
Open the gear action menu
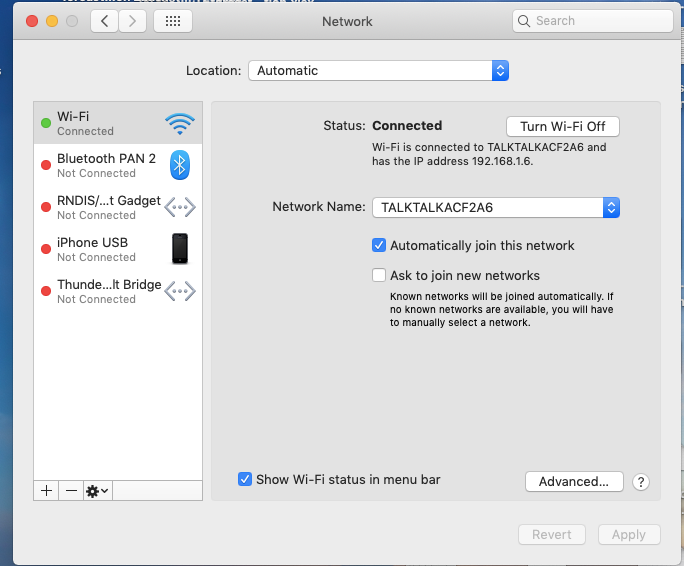[x=98, y=491]
